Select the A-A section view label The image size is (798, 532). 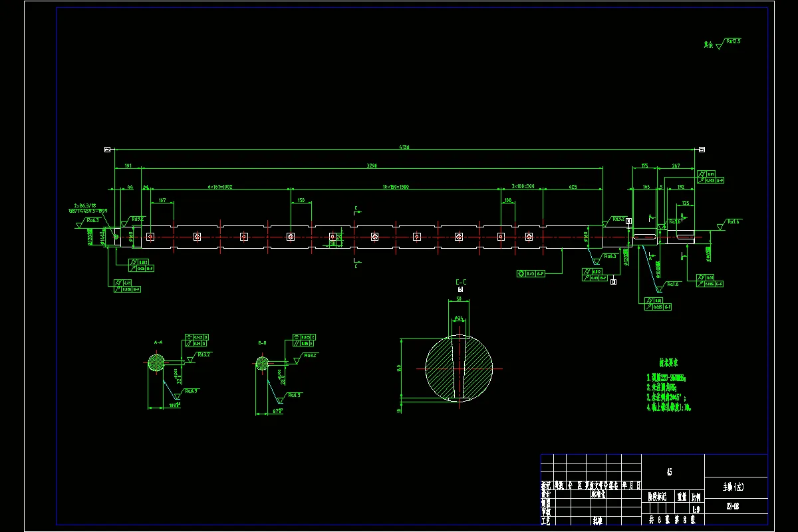(x=158, y=342)
